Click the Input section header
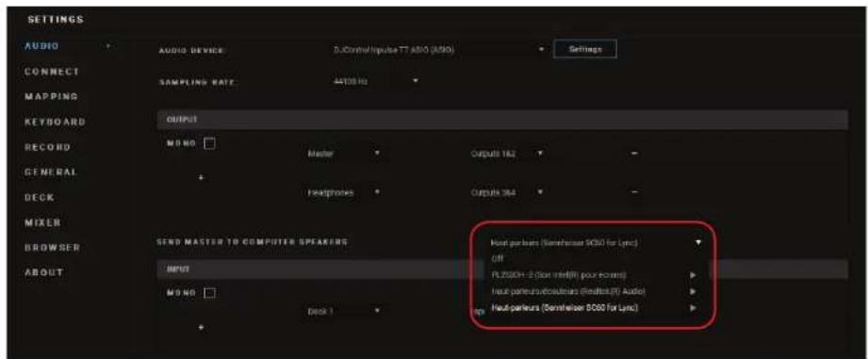This screenshot has height=359, width=868. [x=502, y=269]
